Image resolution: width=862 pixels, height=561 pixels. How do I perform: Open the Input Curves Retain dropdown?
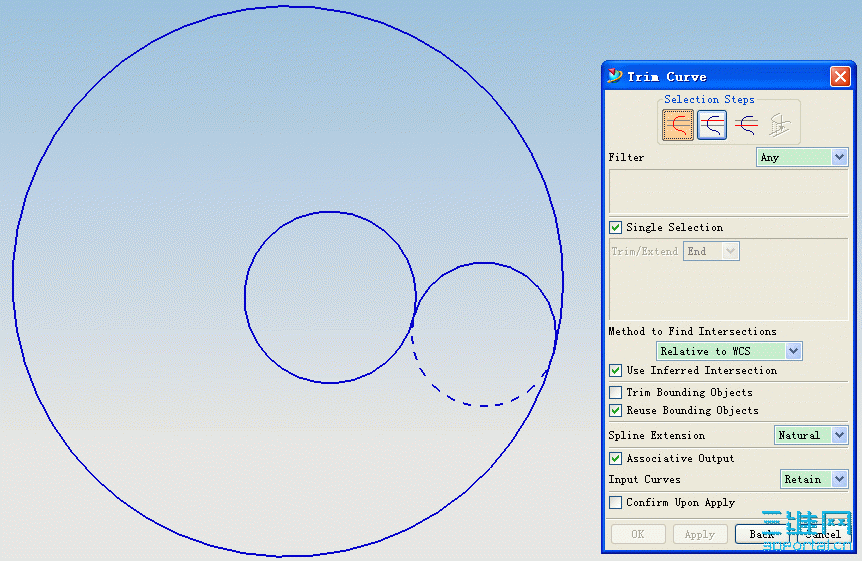click(814, 479)
